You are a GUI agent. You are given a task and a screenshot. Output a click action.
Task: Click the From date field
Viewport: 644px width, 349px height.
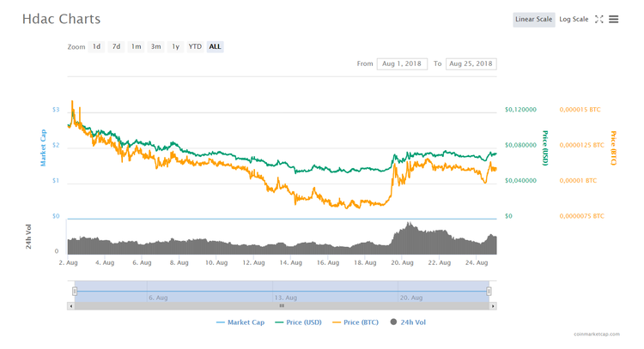coord(401,64)
